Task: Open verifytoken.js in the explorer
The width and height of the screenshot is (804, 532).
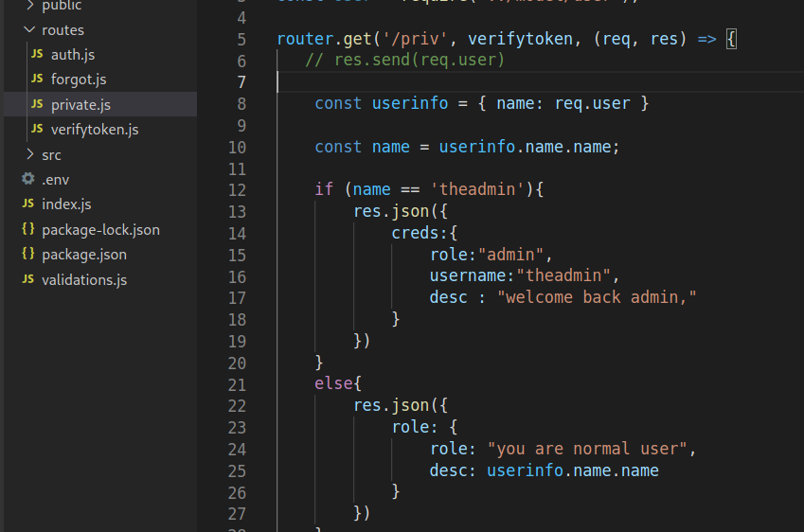Action: coord(95,129)
